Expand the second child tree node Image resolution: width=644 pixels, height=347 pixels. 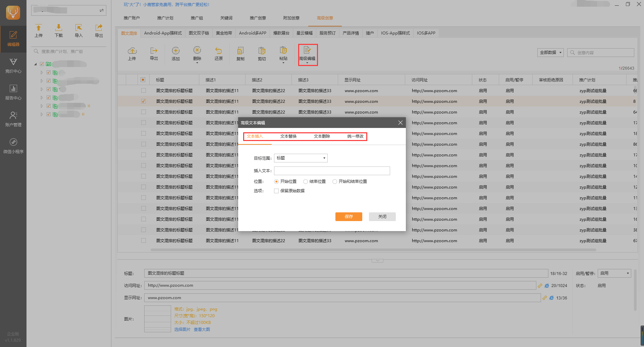tap(42, 81)
